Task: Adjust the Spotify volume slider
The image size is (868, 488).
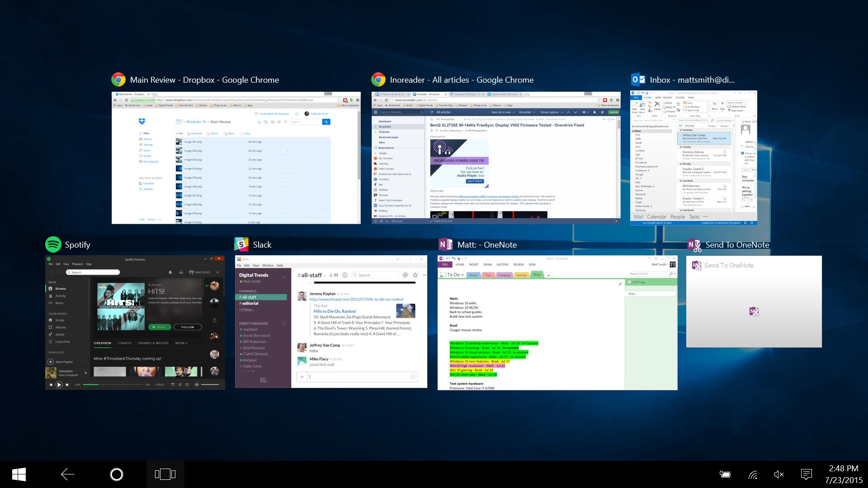Action: pyautogui.click(x=210, y=385)
